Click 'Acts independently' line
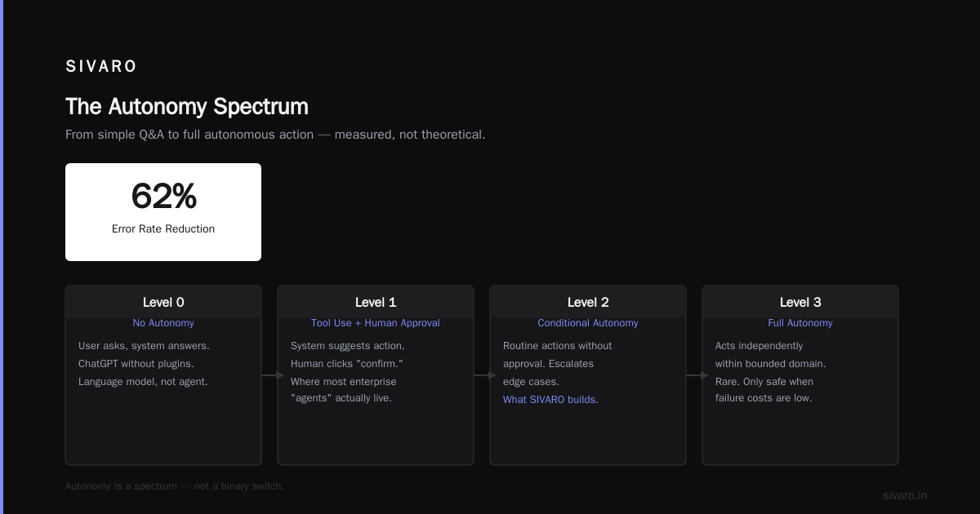The image size is (980, 514). (x=759, y=346)
